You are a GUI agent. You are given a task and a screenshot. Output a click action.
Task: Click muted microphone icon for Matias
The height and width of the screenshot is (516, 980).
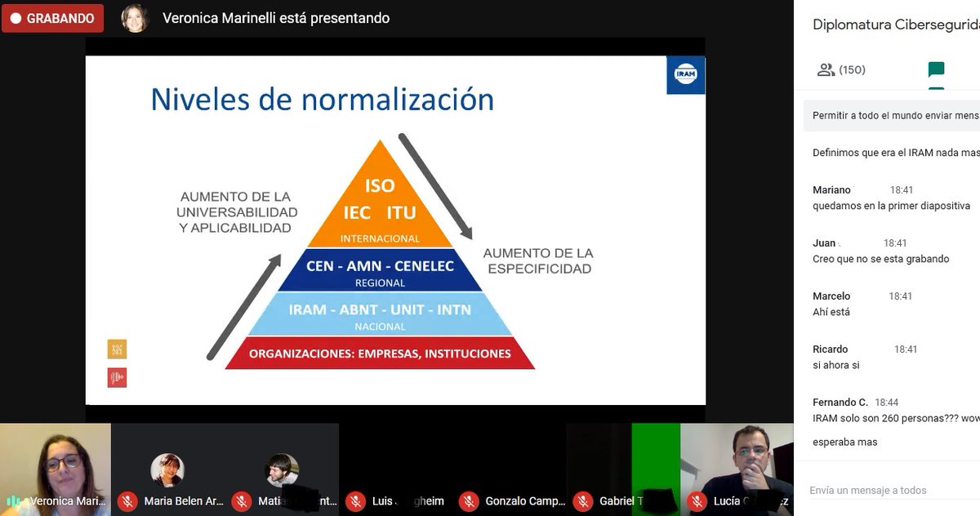pos(241,501)
